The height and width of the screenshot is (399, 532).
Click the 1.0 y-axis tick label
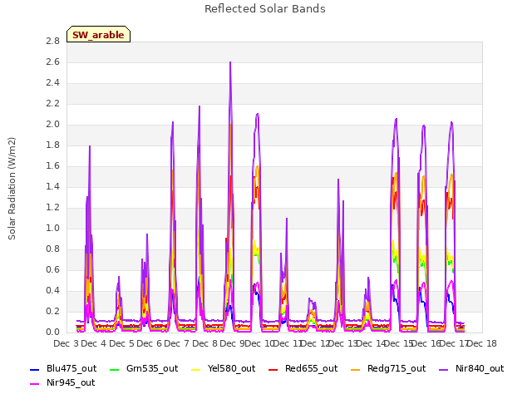(x=53, y=228)
